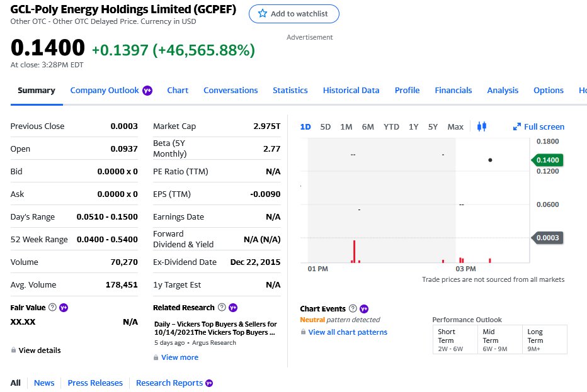Open the Chart Events help question icon
Screen dimensions: 587x392
[353, 308]
